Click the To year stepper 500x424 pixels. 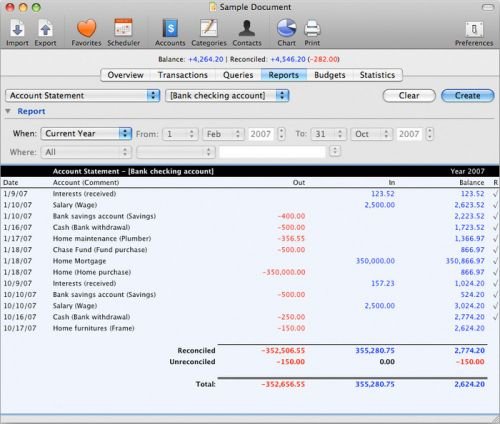click(x=430, y=134)
